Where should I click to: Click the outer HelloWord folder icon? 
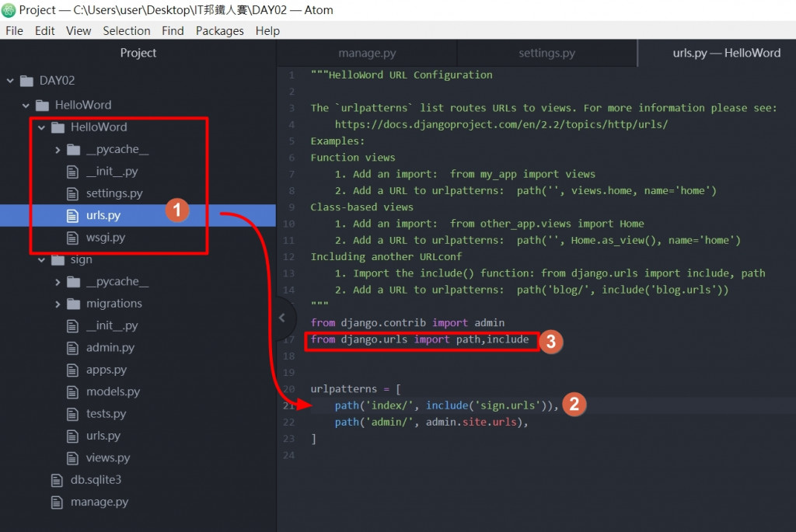[42, 106]
